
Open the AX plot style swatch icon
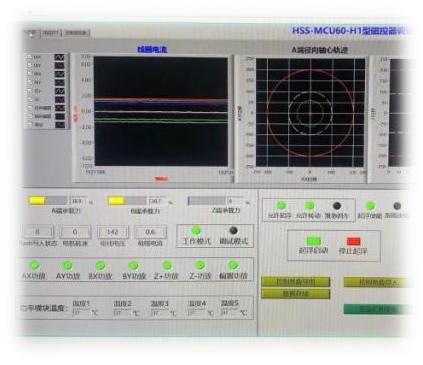59,57
